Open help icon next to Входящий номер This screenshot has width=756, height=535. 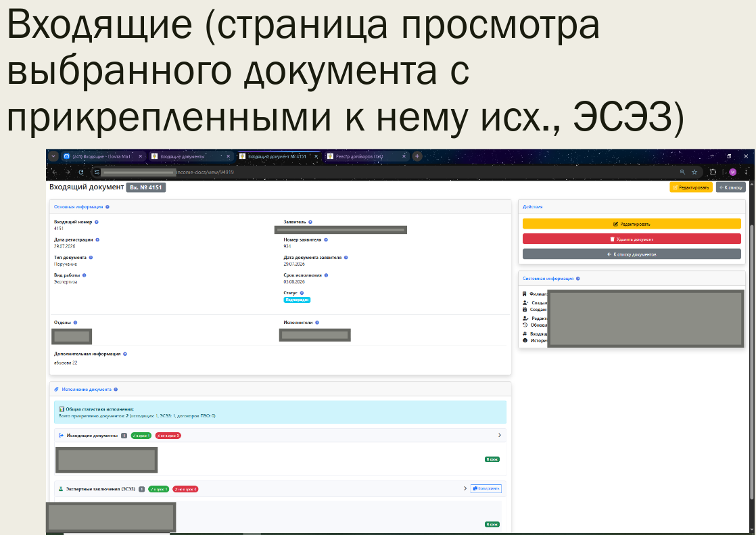[x=97, y=222]
